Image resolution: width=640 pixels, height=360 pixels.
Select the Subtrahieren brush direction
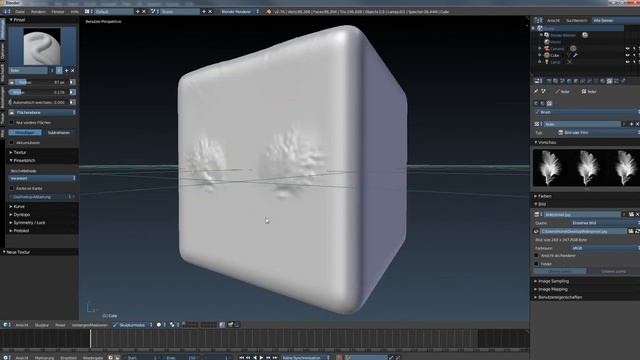(x=59, y=133)
